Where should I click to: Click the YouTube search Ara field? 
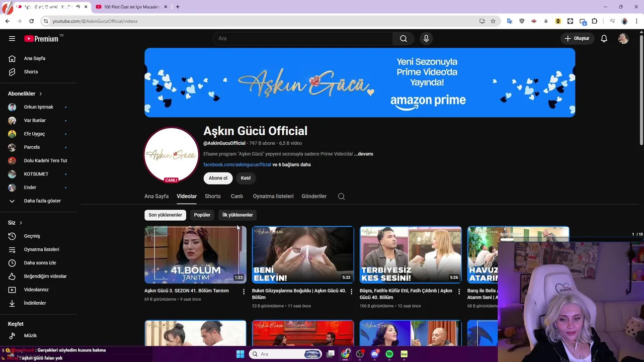tap(303, 38)
